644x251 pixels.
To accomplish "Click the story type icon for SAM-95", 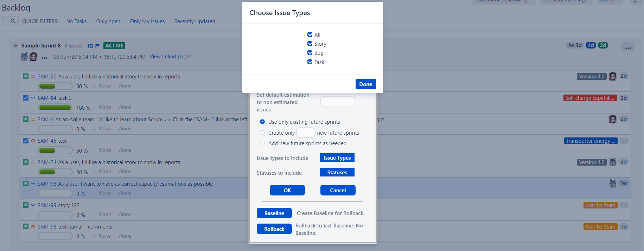I will click(x=26, y=184).
